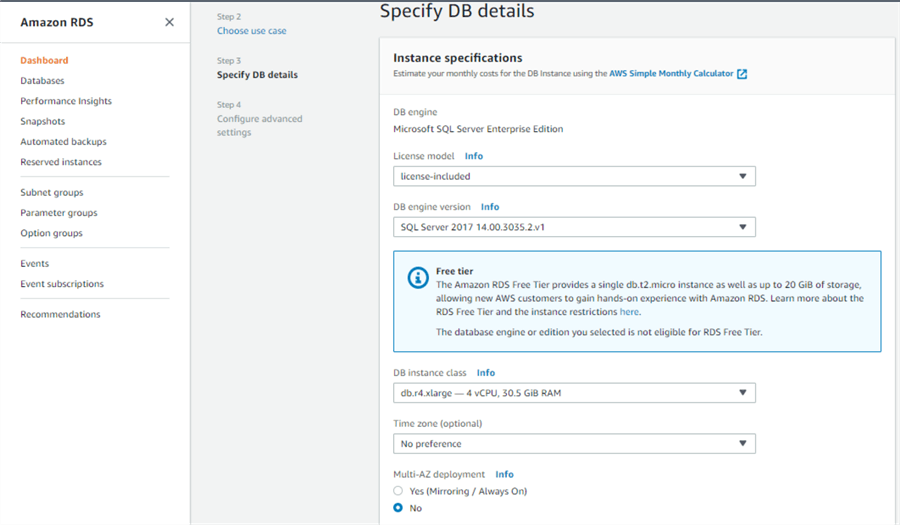Go to Databases in sidebar
This screenshot has width=900, height=525.
click(42, 81)
